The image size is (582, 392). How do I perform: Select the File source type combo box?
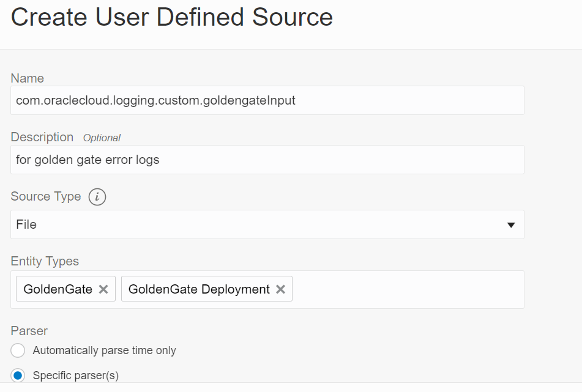[x=257, y=224]
